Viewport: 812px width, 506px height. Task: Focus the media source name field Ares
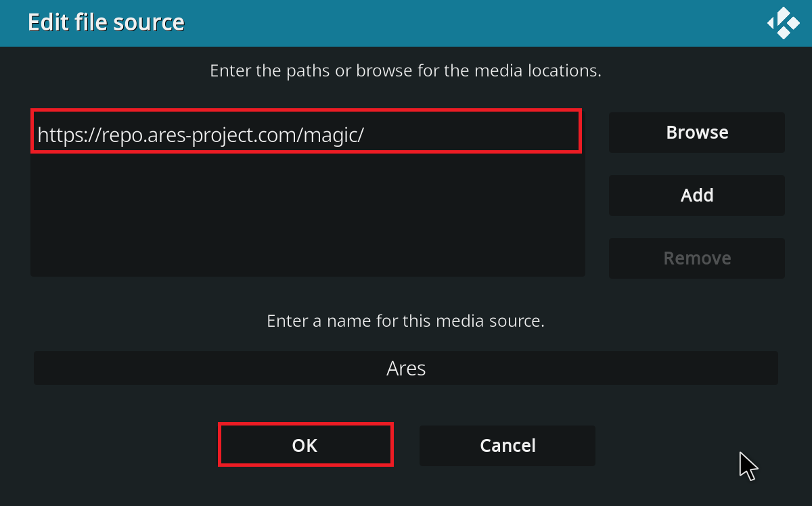pos(406,368)
